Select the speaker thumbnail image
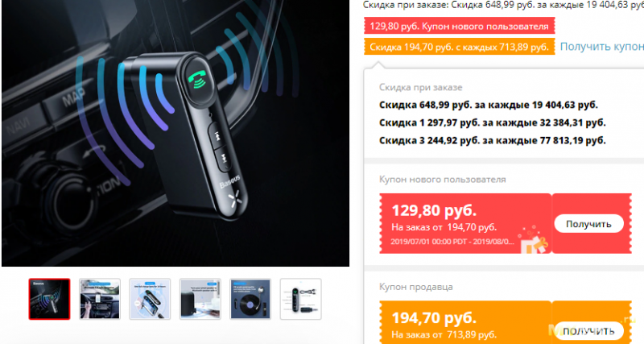Image resolution: width=644 pixels, height=344 pixels. 200,299
